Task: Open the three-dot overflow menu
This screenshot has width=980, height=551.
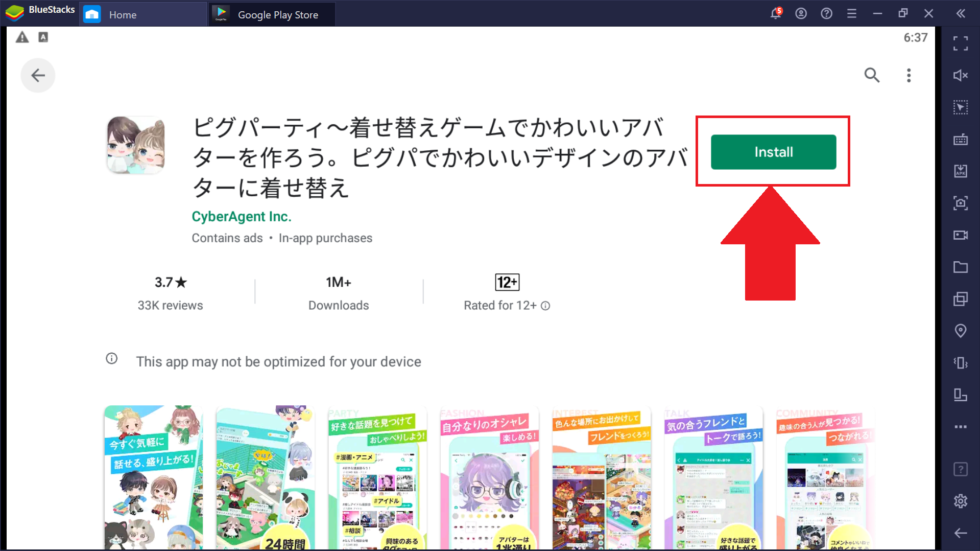Action: coord(909,76)
